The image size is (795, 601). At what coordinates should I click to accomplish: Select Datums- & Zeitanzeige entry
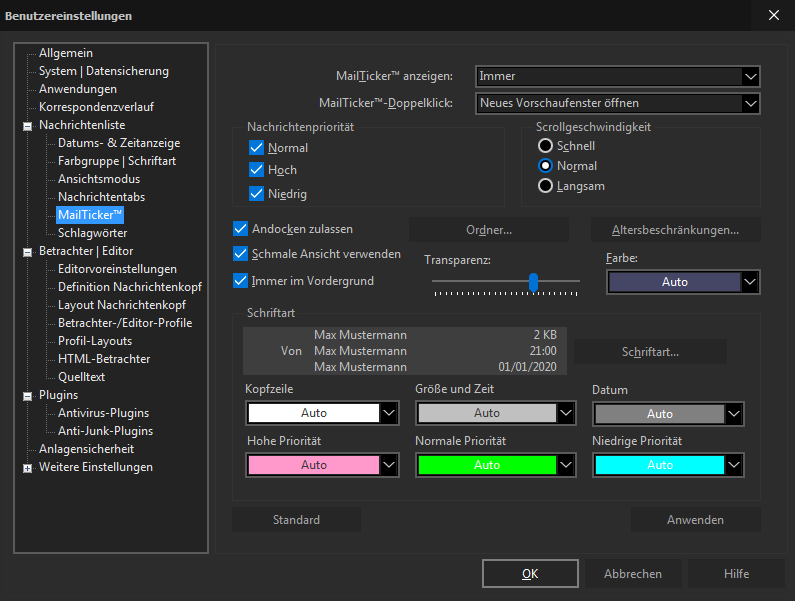point(119,143)
